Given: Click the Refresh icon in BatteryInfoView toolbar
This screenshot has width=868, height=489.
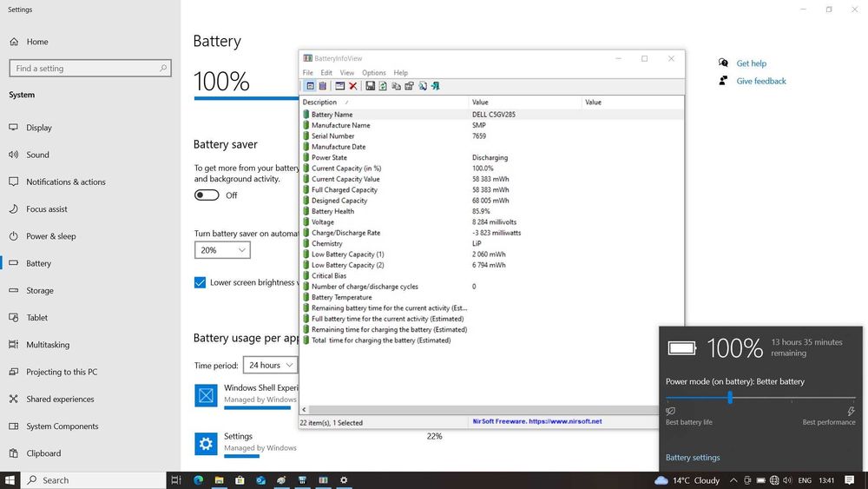Looking at the screenshot, I should tap(383, 86).
